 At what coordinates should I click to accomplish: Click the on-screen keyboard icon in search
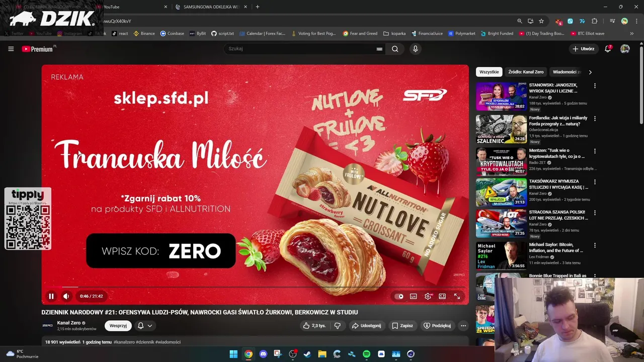[379, 49]
